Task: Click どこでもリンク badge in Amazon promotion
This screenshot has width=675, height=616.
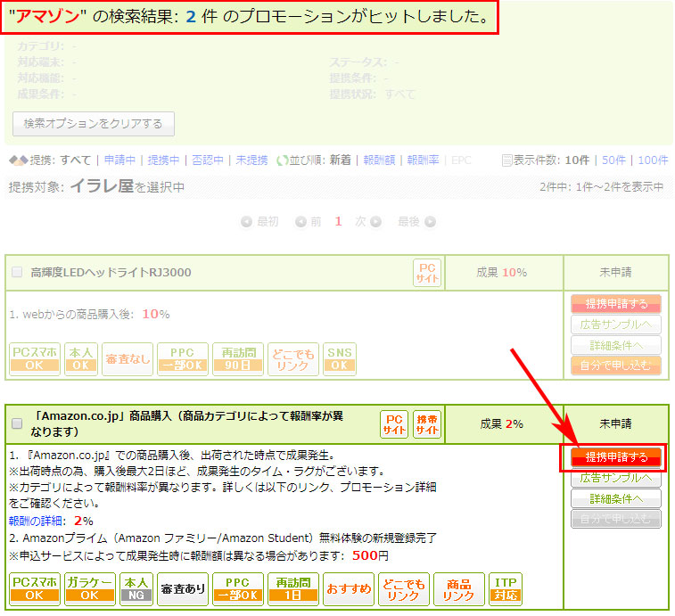Action: tap(404, 589)
